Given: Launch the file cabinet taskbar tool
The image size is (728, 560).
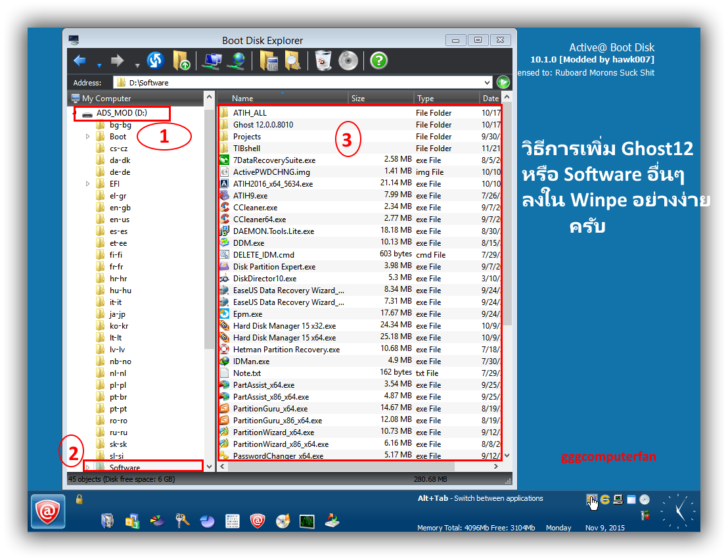Looking at the screenshot, I should 107,521.
